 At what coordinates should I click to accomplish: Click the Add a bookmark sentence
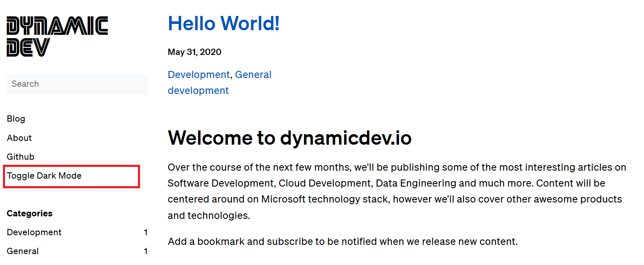(x=343, y=242)
